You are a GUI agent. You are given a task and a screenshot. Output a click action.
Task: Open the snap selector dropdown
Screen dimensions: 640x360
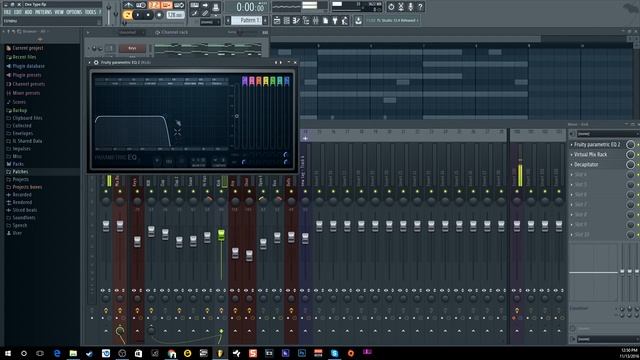tap(210, 22)
